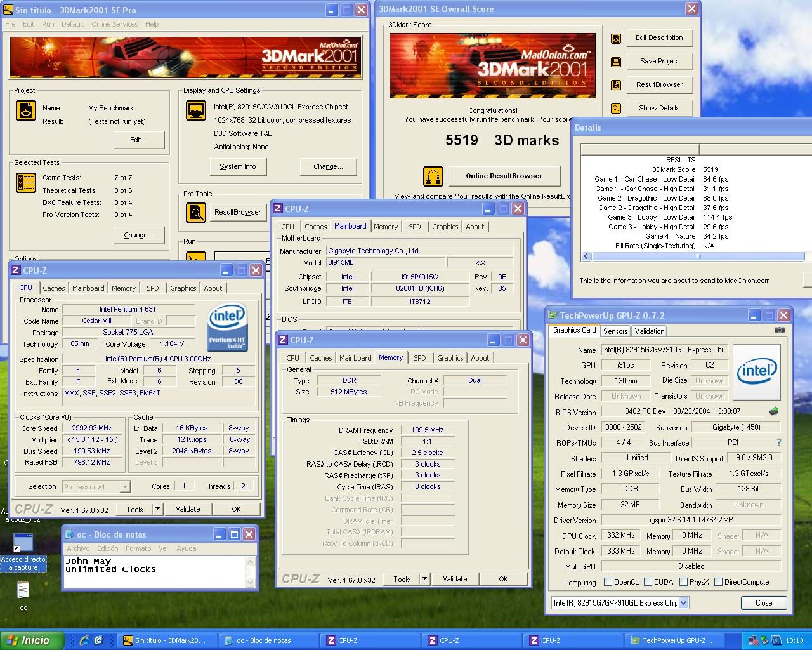Click the Save Project floppy icon
The width and height of the screenshot is (812, 650).
(x=615, y=62)
